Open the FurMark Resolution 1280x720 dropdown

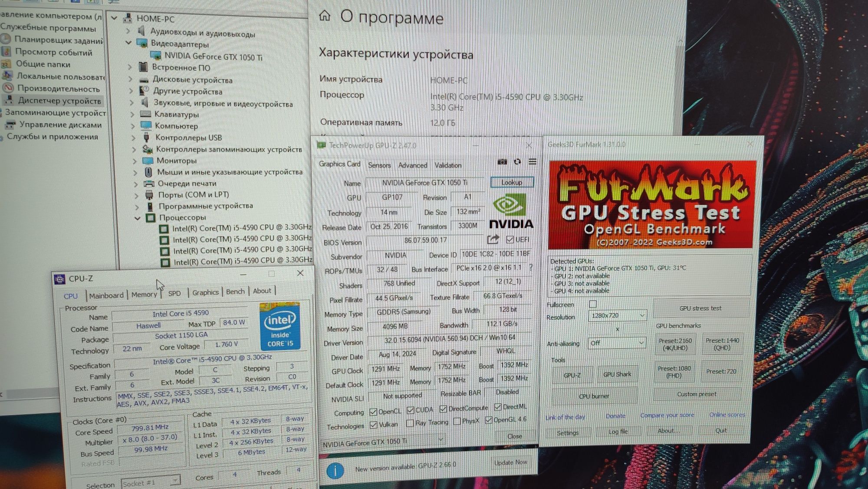click(617, 315)
